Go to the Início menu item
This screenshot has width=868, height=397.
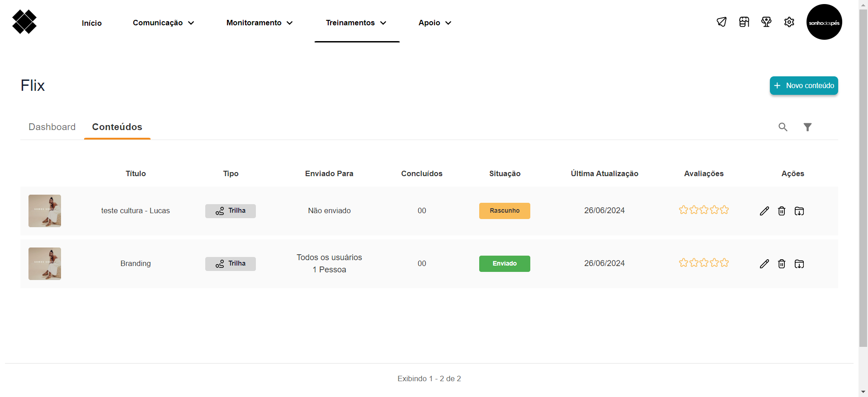pyautogui.click(x=92, y=23)
